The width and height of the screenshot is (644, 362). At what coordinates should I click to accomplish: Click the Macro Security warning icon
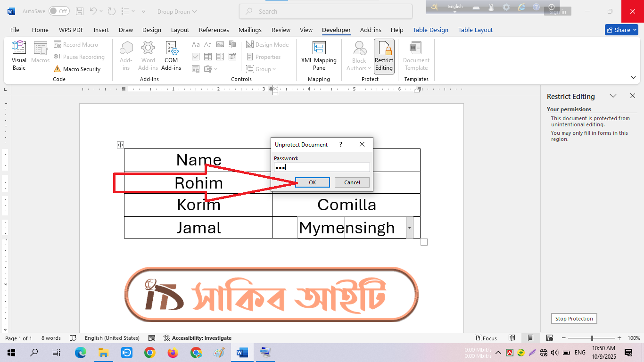57,69
